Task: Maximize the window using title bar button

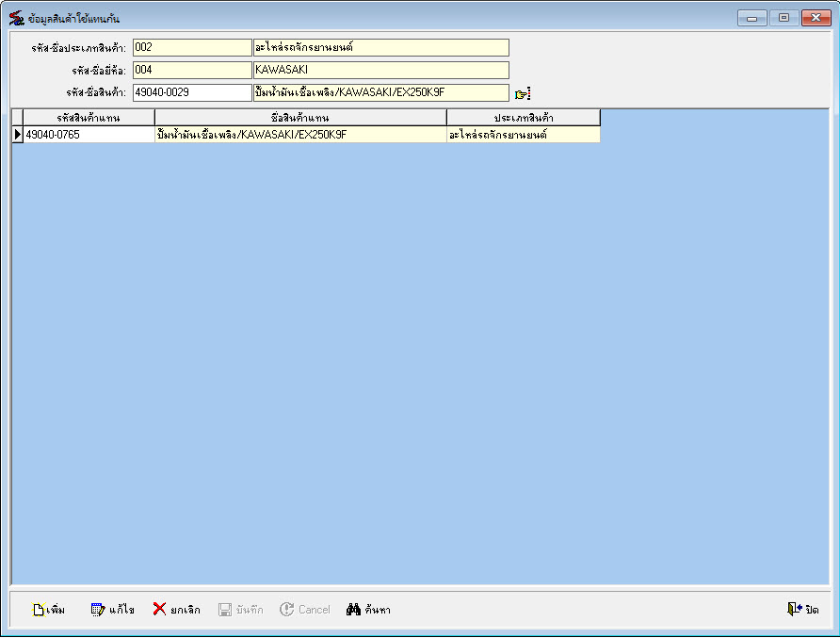Action: point(783,18)
